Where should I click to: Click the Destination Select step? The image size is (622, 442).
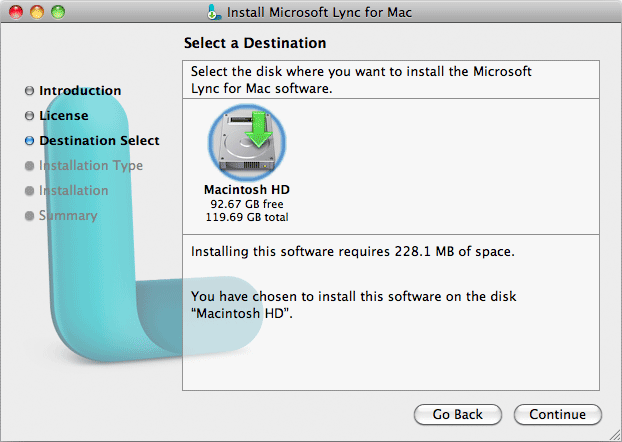click(99, 140)
